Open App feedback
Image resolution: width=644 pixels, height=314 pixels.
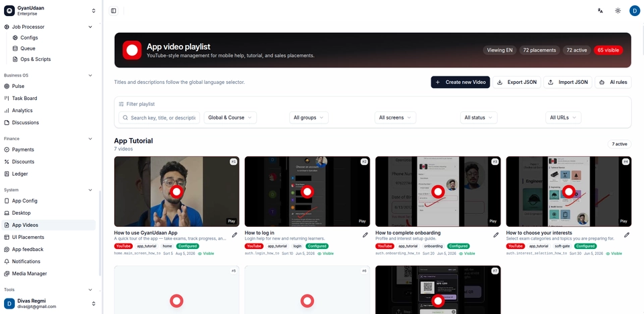pyautogui.click(x=27, y=249)
